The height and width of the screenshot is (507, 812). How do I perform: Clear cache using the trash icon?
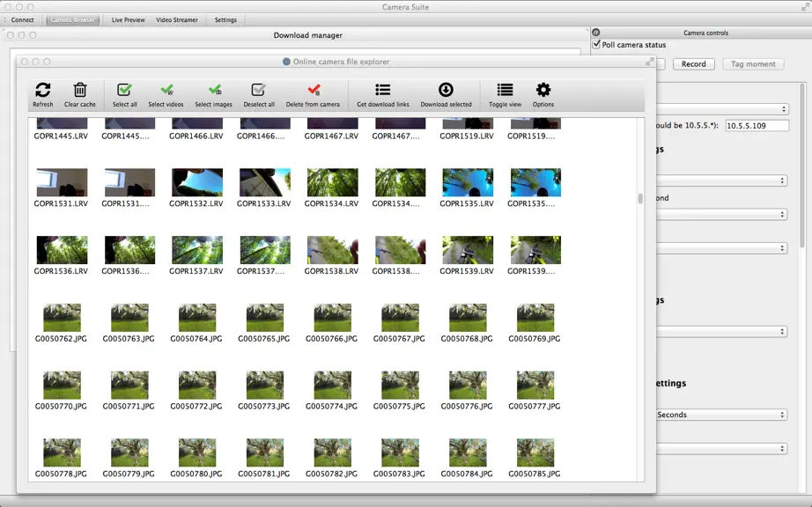tap(80, 90)
